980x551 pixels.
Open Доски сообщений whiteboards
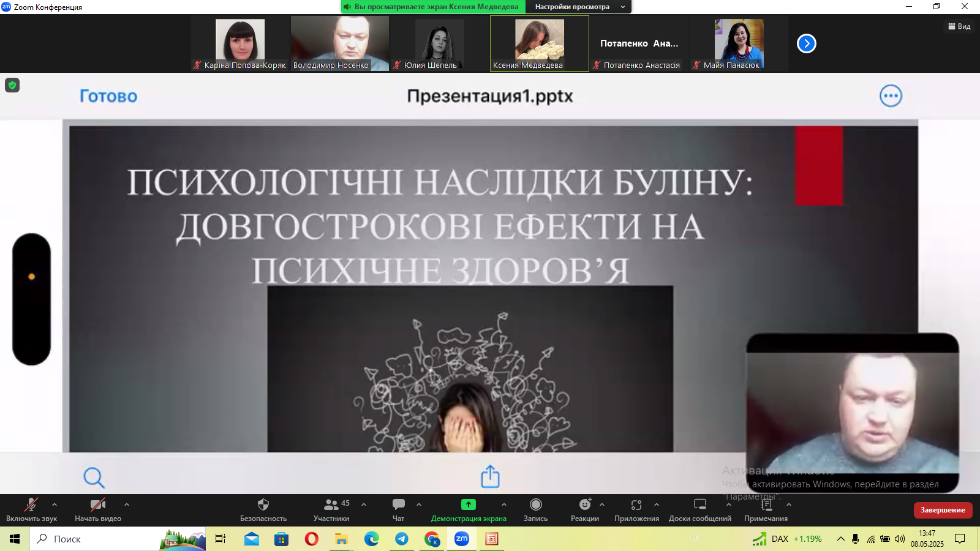point(700,509)
